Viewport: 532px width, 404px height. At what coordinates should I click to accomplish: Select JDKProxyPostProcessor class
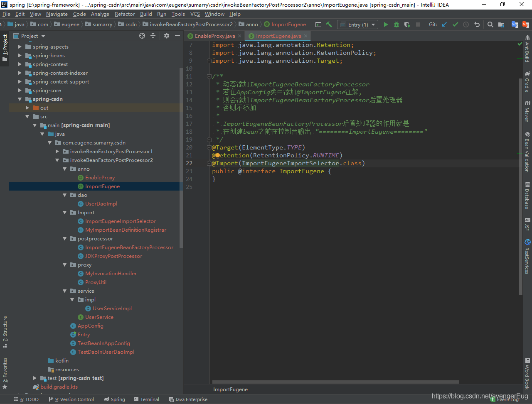(x=113, y=256)
